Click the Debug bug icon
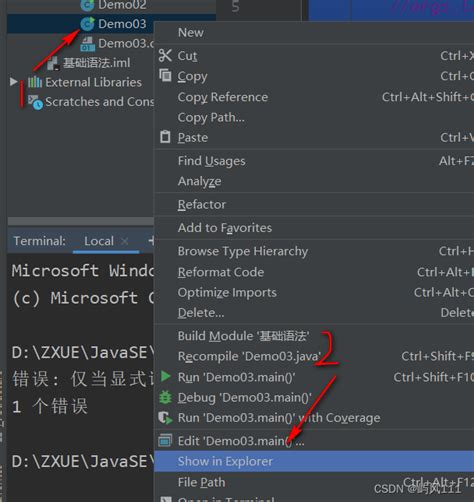Image resolution: width=474 pixels, height=502 pixels. (x=165, y=397)
